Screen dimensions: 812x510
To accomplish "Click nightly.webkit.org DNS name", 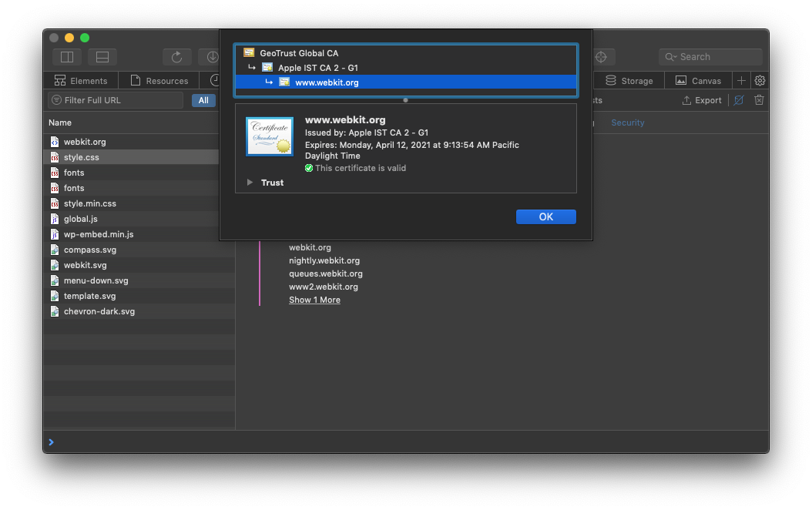I will 324,260.
